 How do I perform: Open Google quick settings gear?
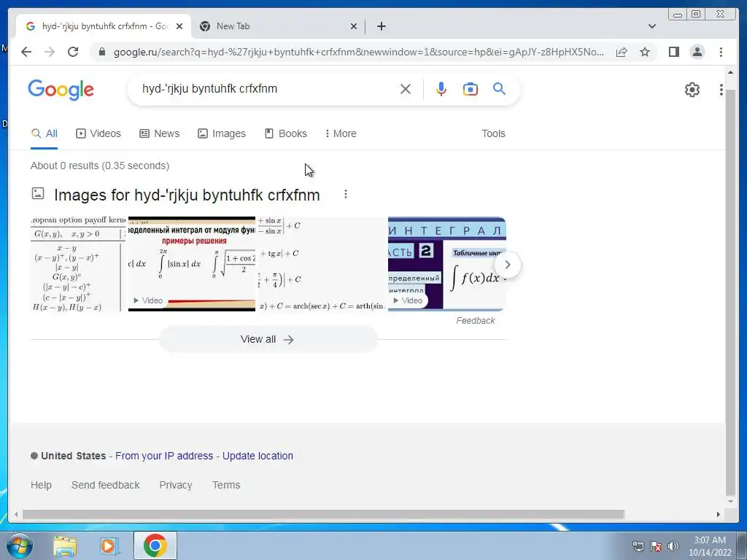pos(692,90)
